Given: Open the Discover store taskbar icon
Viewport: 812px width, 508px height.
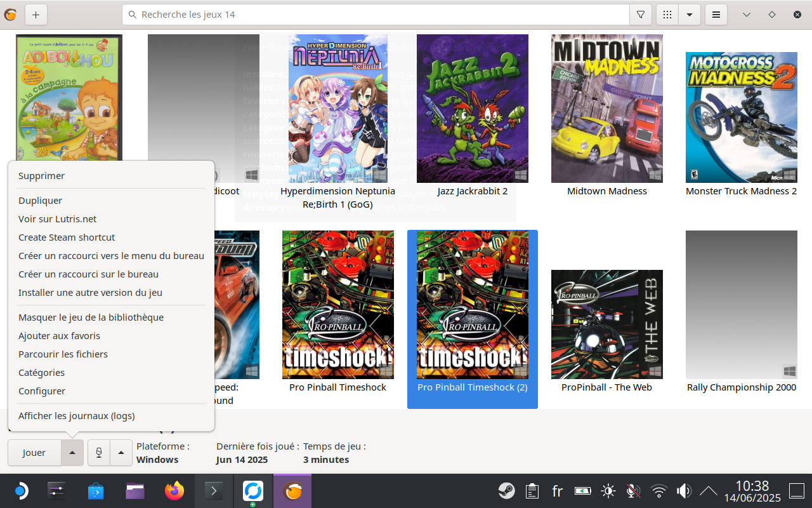Looking at the screenshot, I should [96, 491].
